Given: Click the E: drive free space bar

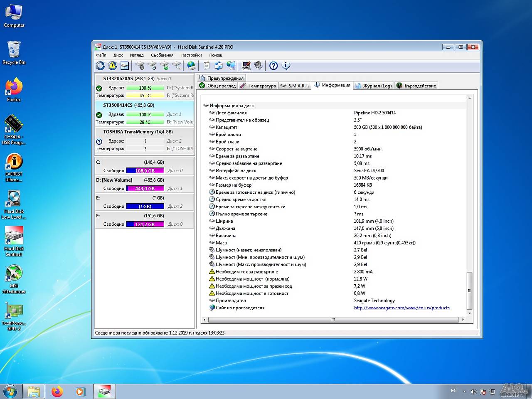Looking at the screenshot, I should [x=145, y=207].
